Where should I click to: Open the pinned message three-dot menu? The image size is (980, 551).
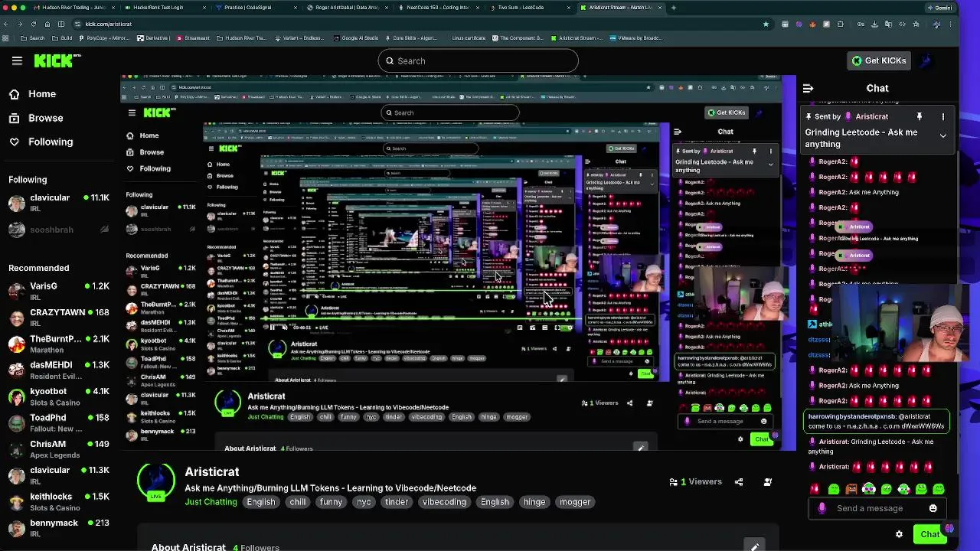click(x=943, y=116)
